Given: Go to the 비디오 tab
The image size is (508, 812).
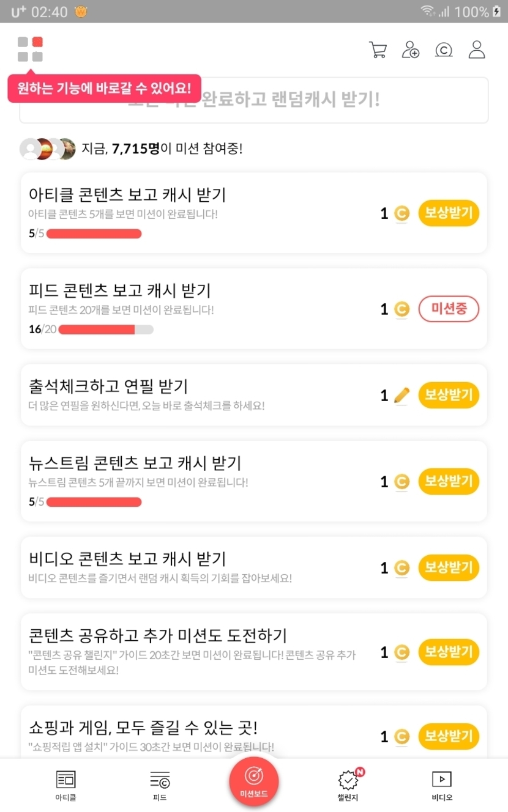Looking at the screenshot, I should pyautogui.click(x=442, y=785).
